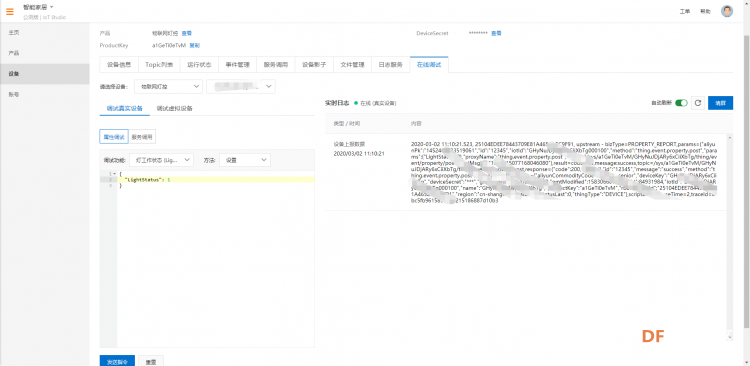The image size is (750, 366).
Task: Switch to the 文件管理 tab
Action: [353, 65]
